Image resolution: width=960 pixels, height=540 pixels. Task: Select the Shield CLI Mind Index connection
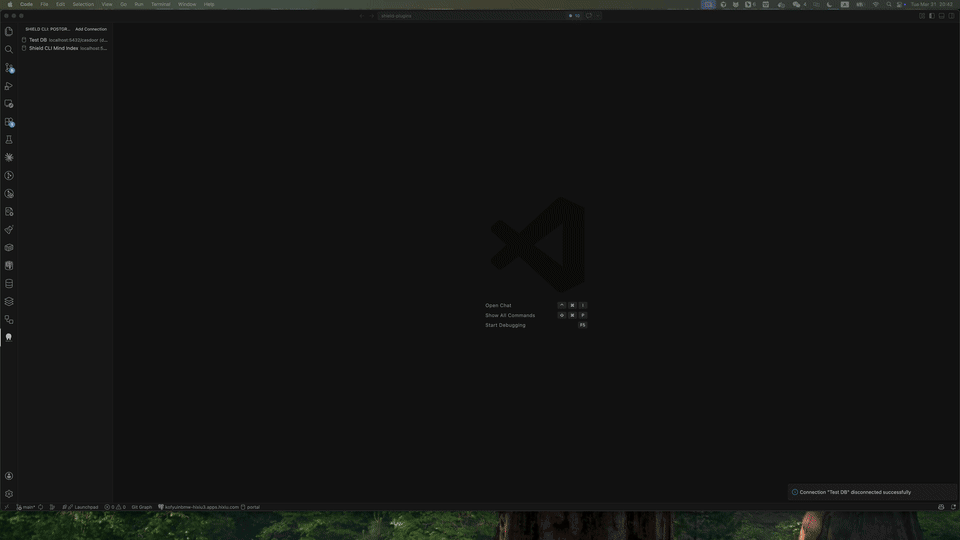(64, 48)
